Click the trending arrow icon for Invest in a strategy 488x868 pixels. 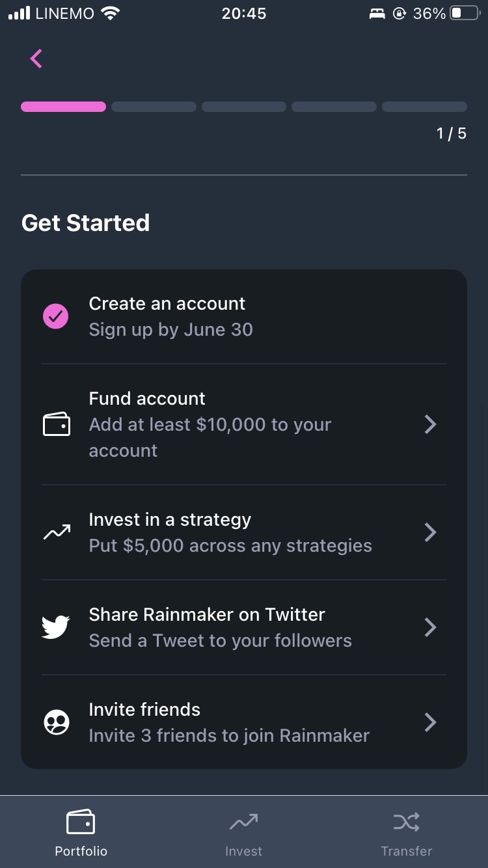point(56,533)
